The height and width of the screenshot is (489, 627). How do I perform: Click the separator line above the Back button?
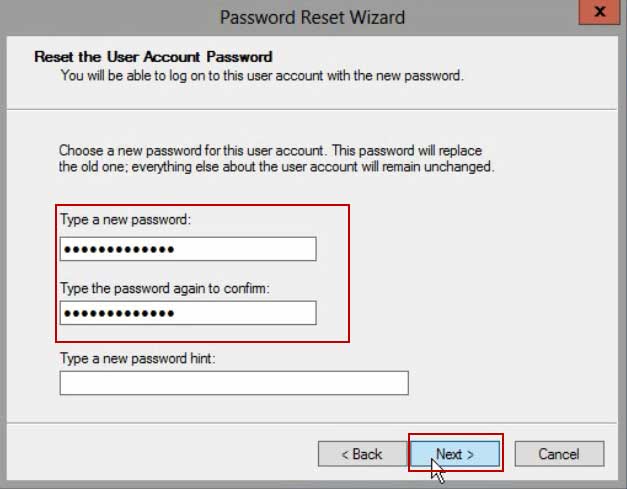click(312, 423)
